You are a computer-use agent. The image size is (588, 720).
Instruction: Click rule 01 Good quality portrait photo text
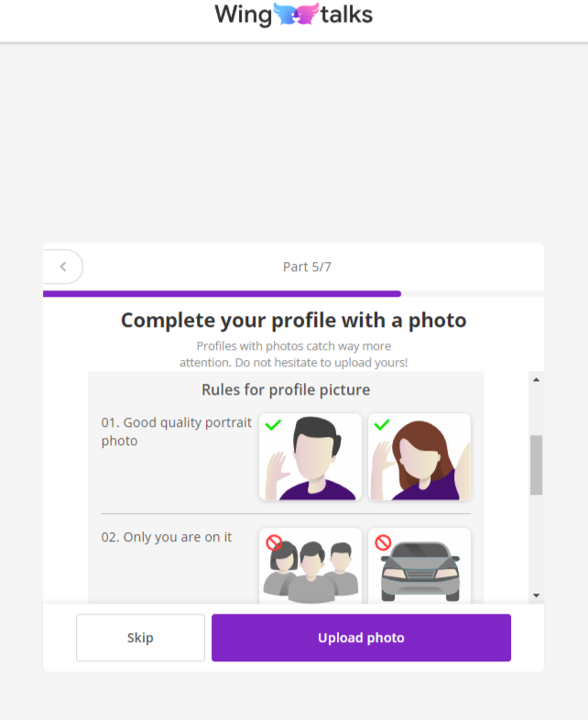[175, 431]
